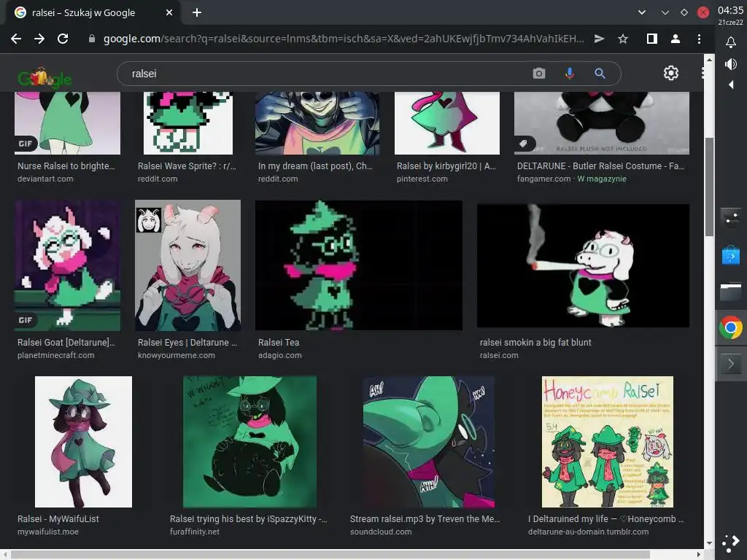Open Butler Ralsei Costume plush image
This screenshot has height=560, width=747.
(x=602, y=122)
